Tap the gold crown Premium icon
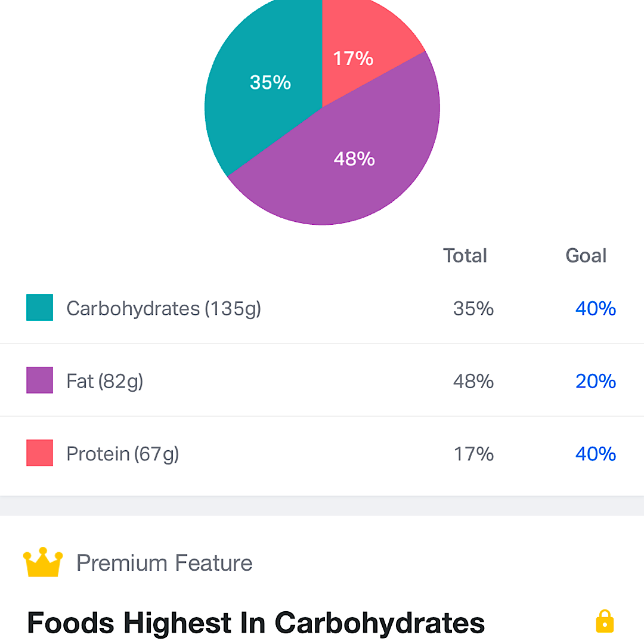Image resolution: width=644 pixels, height=644 pixels. tap(43, 562)
